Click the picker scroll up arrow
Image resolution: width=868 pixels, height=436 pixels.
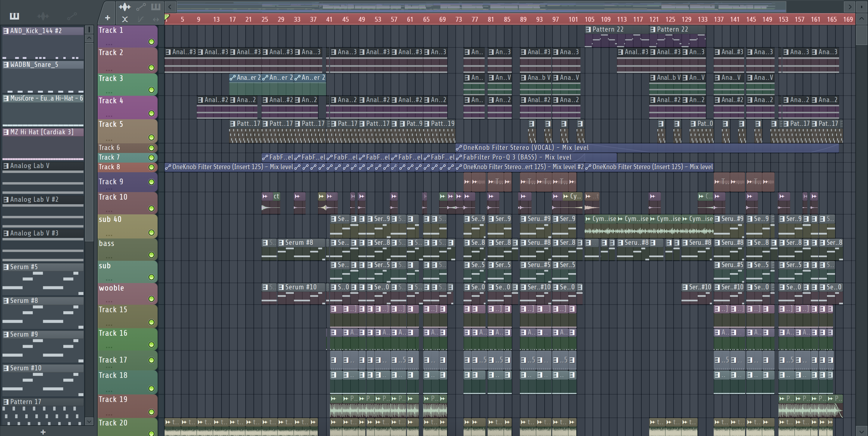89,38
